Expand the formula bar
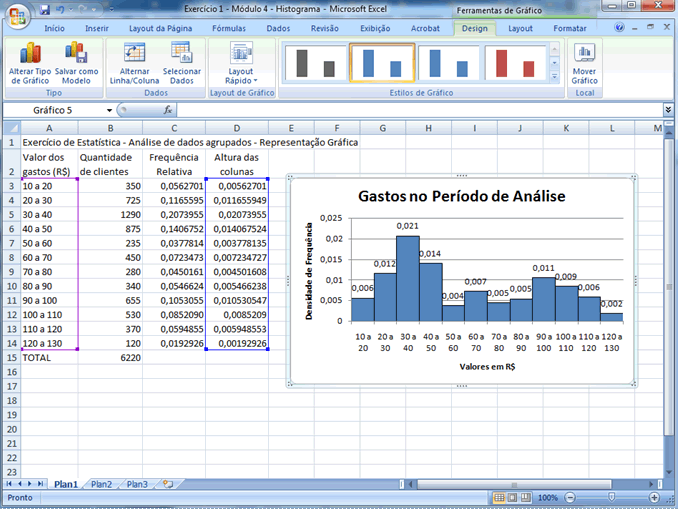This screenshot has height=510, width=679. point(668,110)
